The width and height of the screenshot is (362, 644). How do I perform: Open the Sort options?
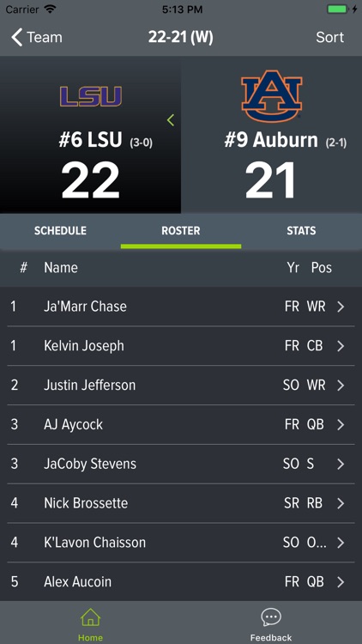tap(329, 38)
